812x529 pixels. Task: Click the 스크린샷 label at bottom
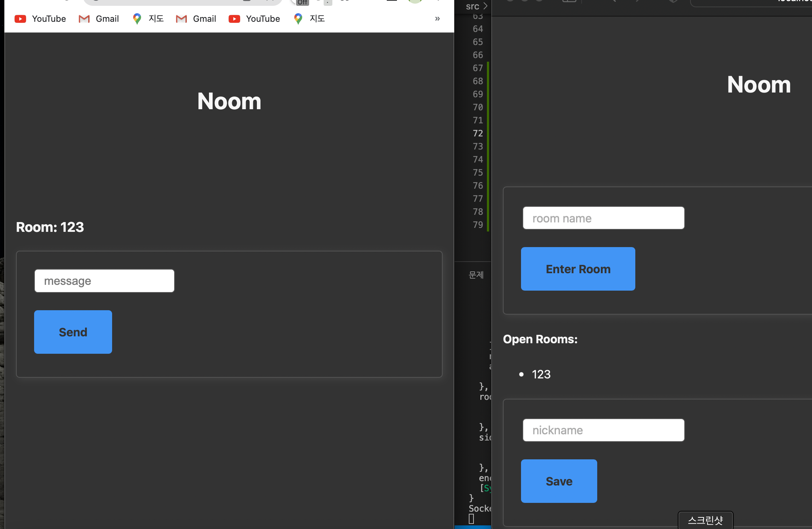[705, 520]
